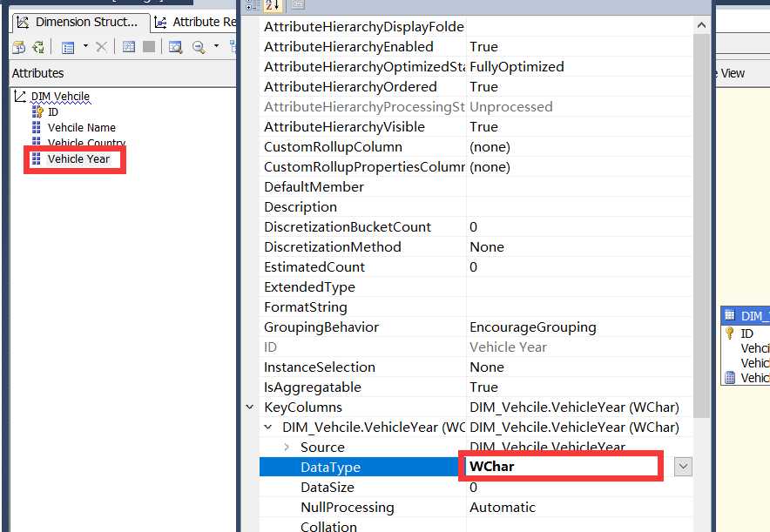
Task: Select the Vehcile Name attribute
Action: pyautogui.click(x=82, y=128)
